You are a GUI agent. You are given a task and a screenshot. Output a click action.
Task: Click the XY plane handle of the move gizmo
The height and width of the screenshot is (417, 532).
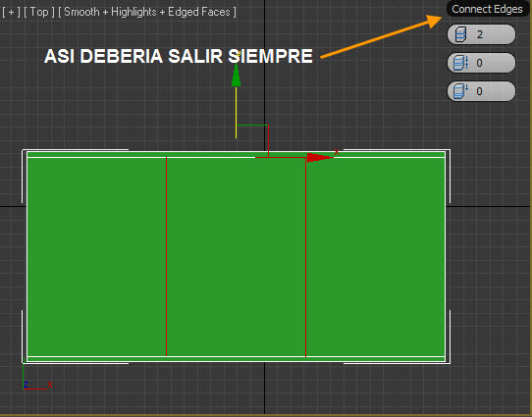point(252,141)
